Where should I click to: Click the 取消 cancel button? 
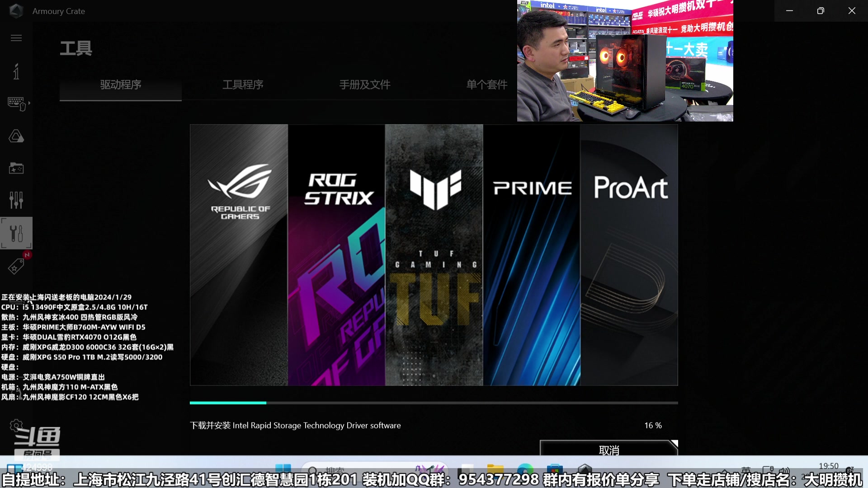point(609,450)
